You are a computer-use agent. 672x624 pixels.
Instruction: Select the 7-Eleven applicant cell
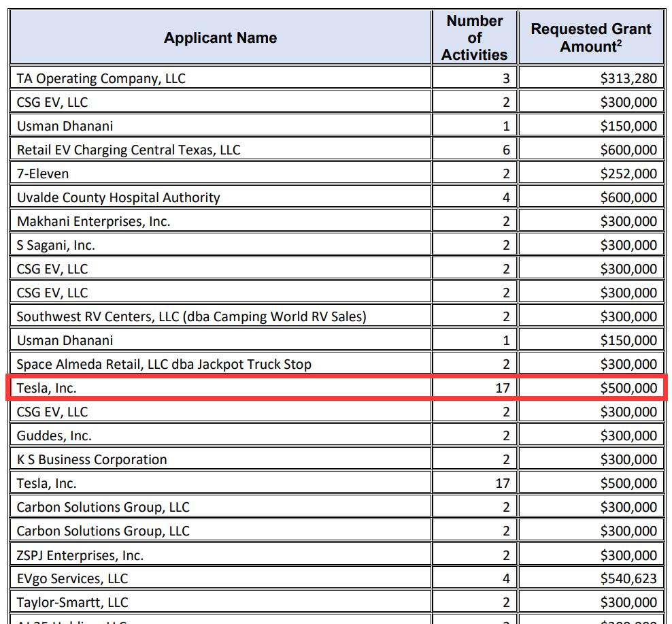tap(220, 174)
